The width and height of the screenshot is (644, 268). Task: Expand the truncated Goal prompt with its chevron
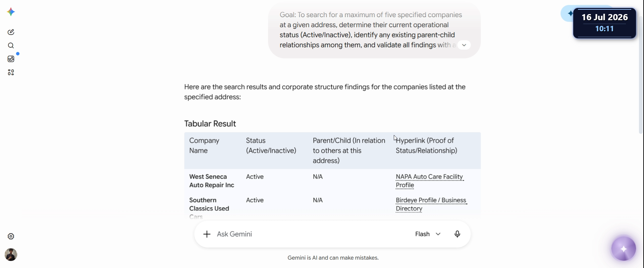[x=464, y=45]
